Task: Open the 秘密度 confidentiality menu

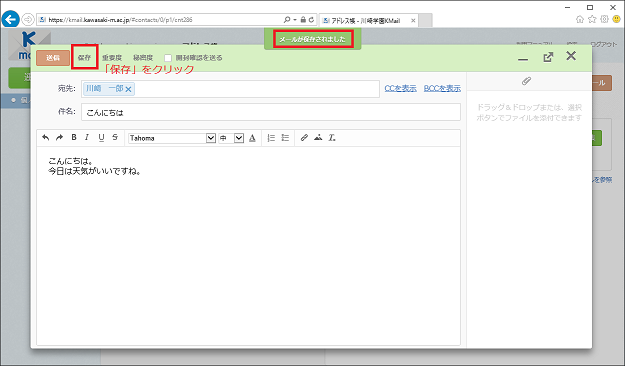Action: [x=143, y=58]
